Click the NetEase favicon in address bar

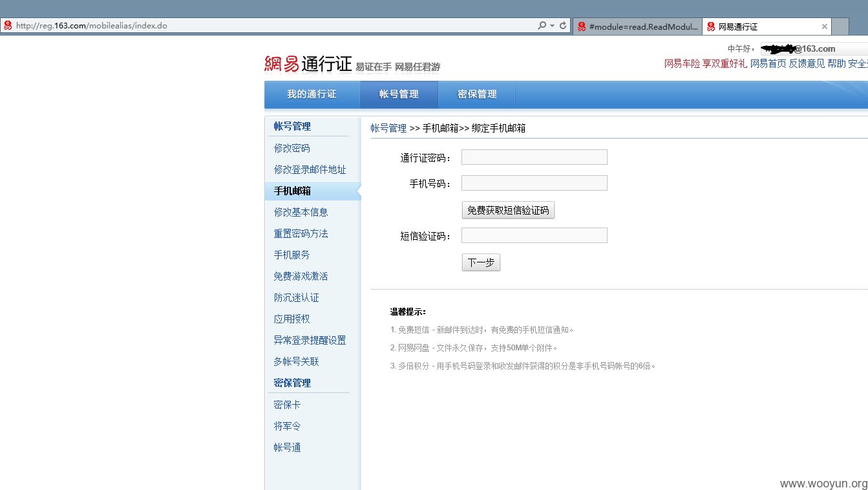[x=8, y=26]
